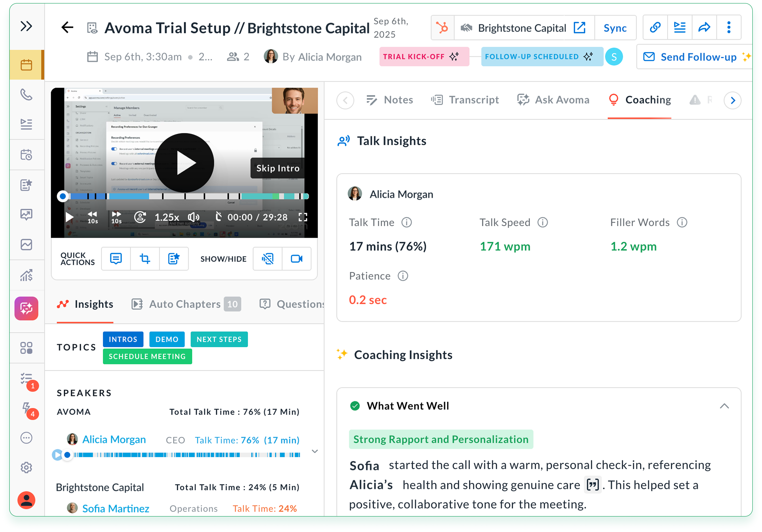Image resolution: width=762 pixels, height=532 pixels.
Task: Open the user profile avatar in sidebar
Action: pyautogui.click(x=26, y=500)
